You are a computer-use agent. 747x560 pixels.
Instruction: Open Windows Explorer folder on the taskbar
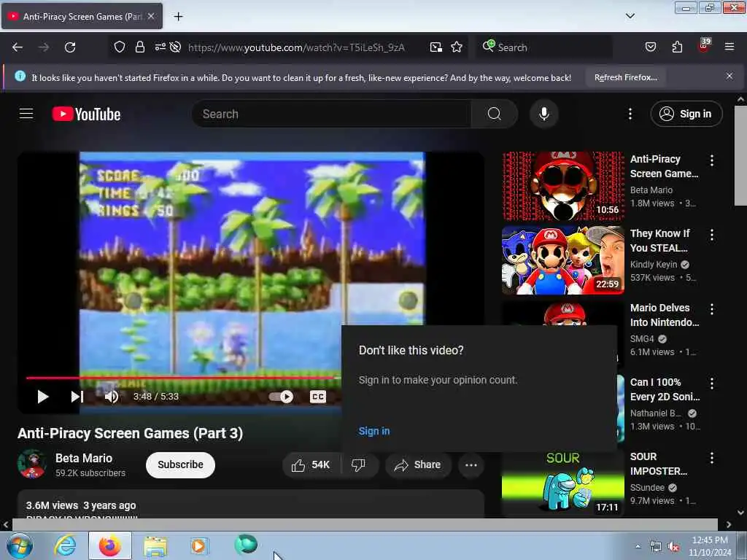(155, 545)
